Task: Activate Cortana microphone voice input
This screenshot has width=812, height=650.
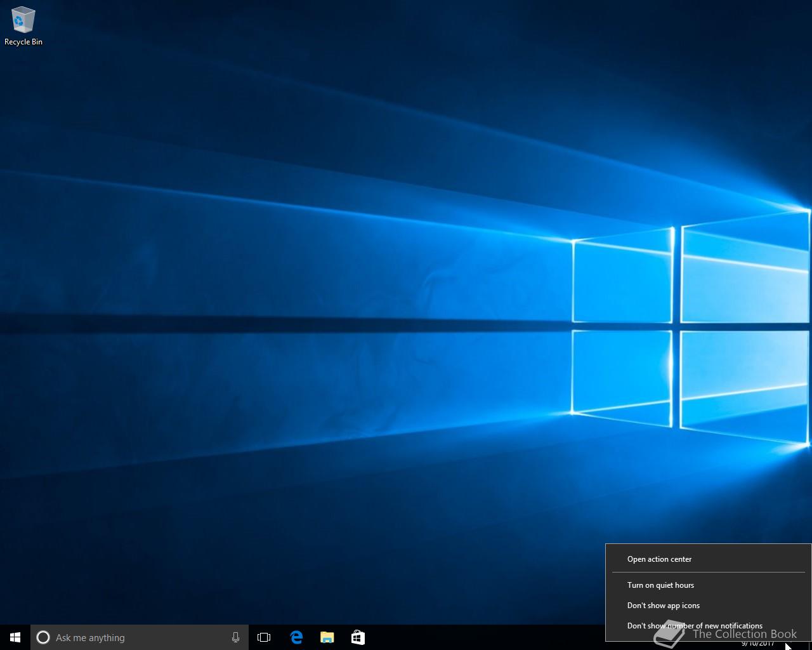Action: click(x=235, y=637)
